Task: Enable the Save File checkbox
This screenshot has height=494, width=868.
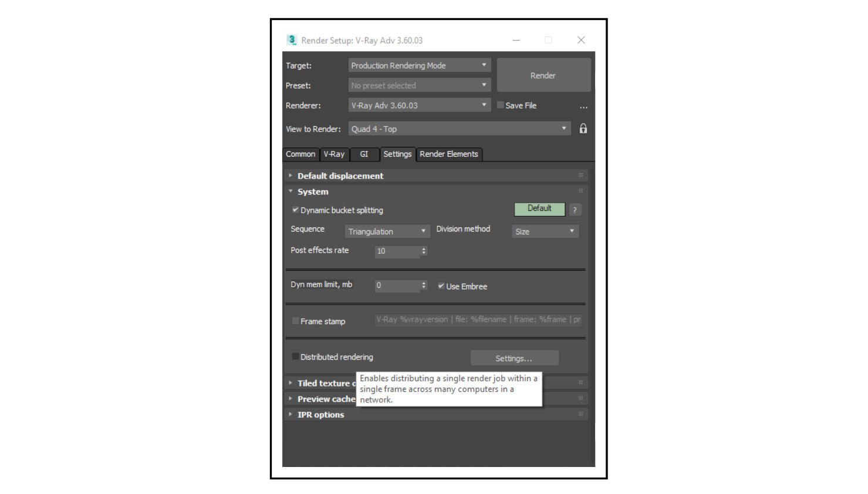Action: pos(501,105)
